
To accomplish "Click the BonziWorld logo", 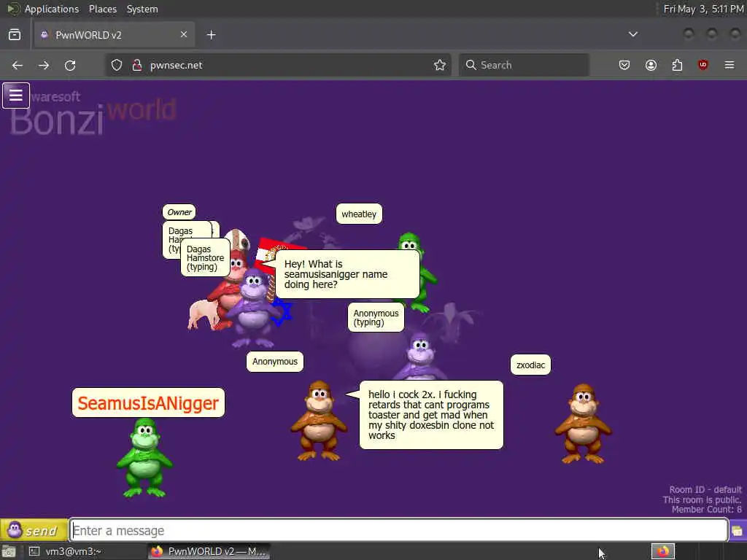I will [x=93, y=113].
